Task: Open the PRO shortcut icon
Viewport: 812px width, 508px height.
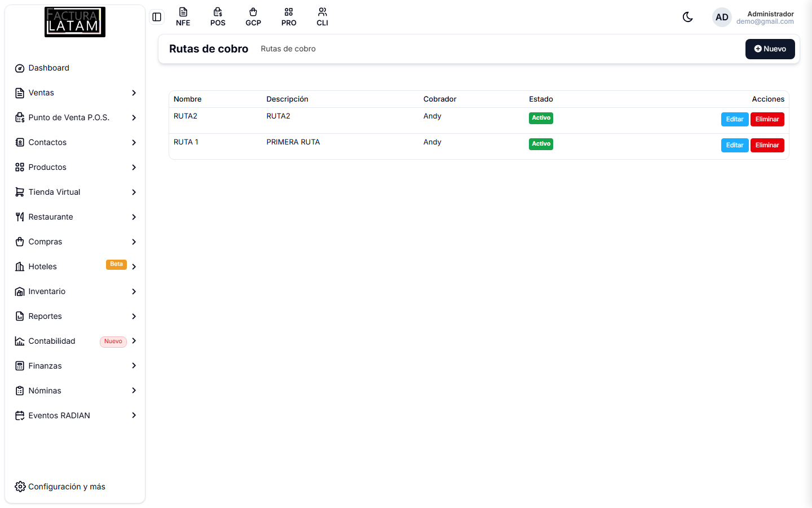Action: coord(289,17)
